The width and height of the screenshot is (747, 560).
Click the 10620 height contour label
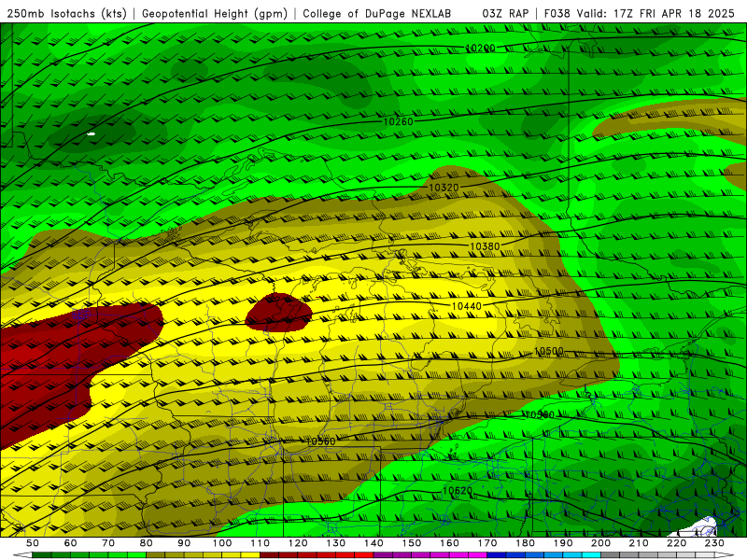point(458,491)
